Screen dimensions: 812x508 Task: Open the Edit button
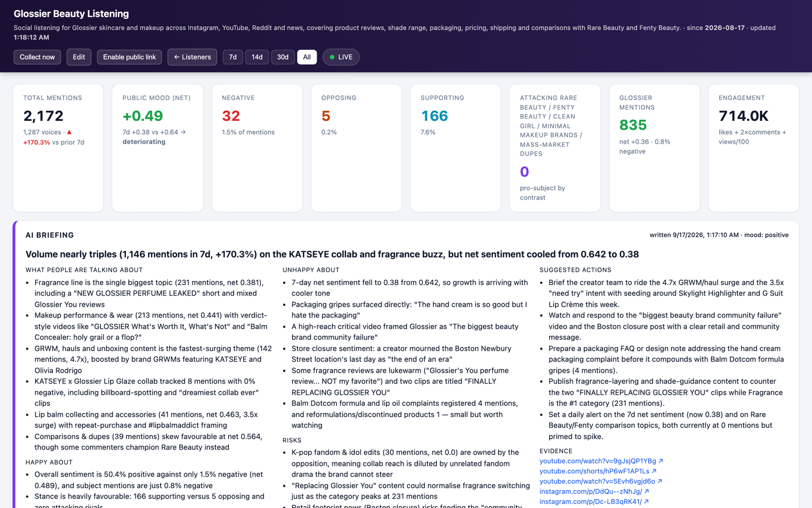tap(79, 57)
